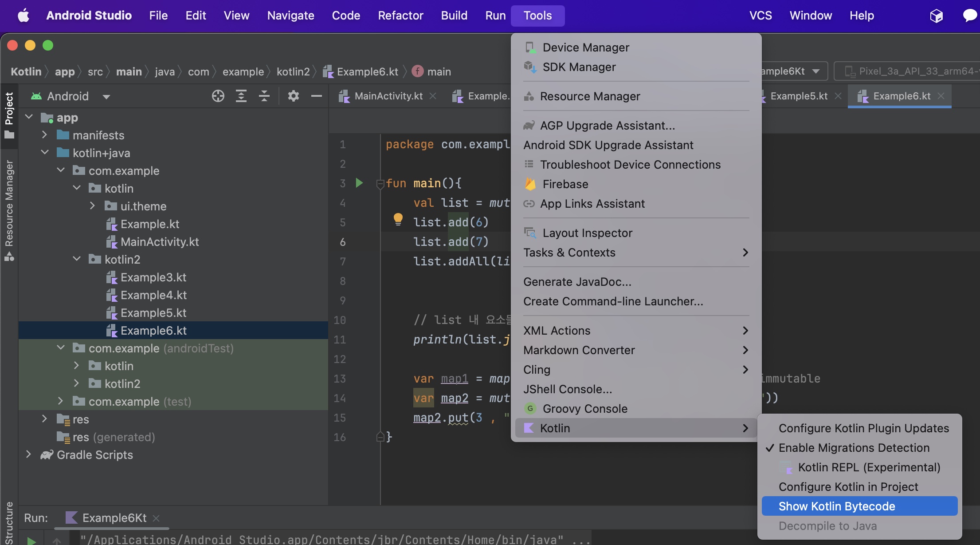Image resolution: width=980 pixels, height=545 pixels.
Task: Select Example4.kt in project tree
Action: coord(153,295)
